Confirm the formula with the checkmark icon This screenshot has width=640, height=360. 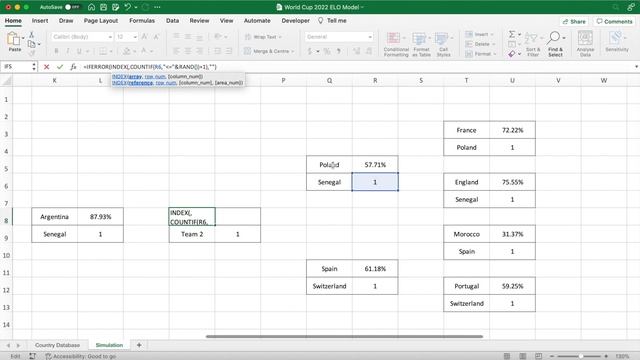point(60,67)
